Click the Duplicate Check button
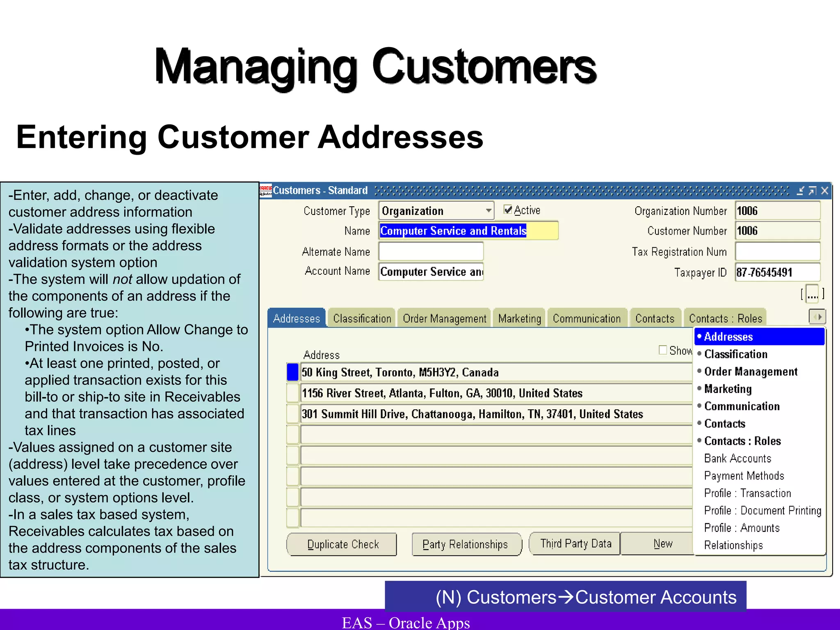This screenshot has width=840, height=630. [x=342, y=544]
